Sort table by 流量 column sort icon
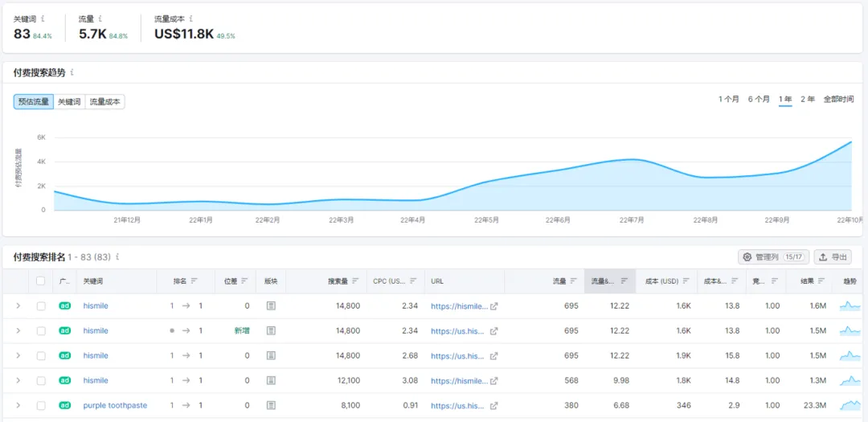 (574, 281)
